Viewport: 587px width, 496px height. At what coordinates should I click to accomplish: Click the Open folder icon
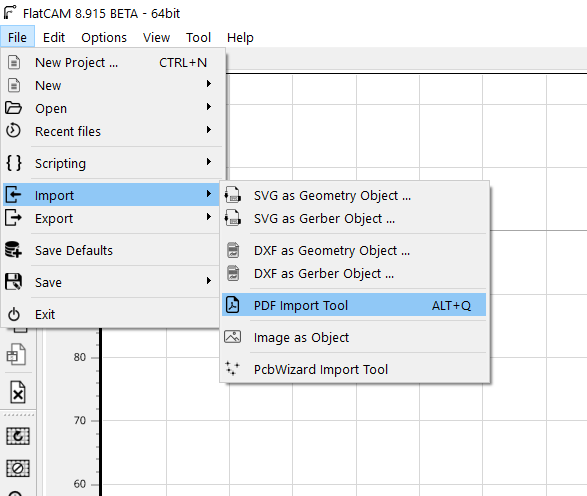[14, 108]
